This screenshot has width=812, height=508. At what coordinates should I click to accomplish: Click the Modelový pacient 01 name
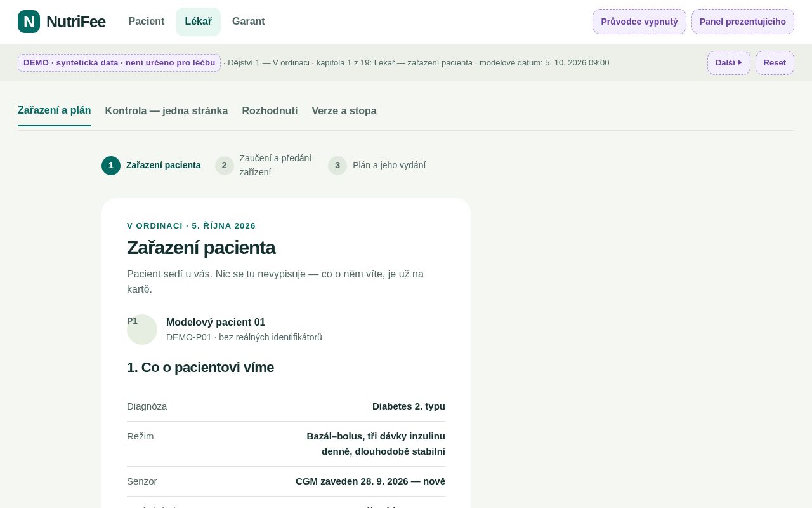(x=216, y=322)
